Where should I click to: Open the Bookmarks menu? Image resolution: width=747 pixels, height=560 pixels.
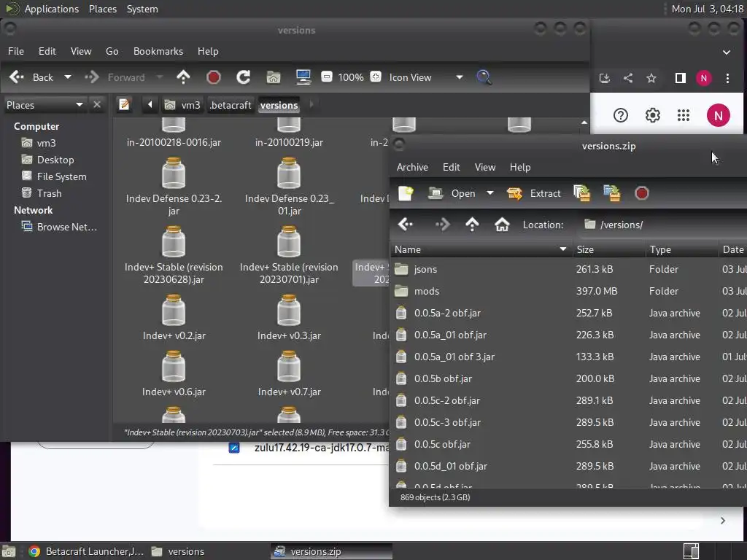click(x=158, y=51)
